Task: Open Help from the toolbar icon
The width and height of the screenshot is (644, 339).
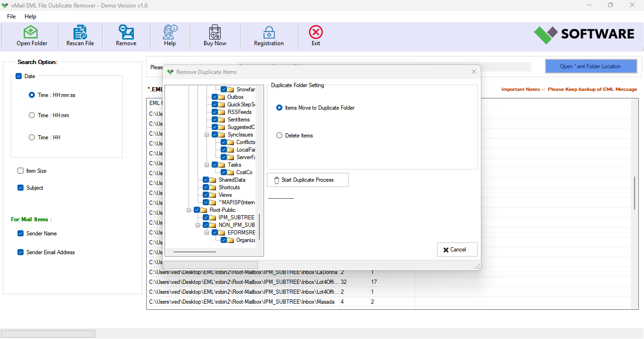Action: click(170, 32)
